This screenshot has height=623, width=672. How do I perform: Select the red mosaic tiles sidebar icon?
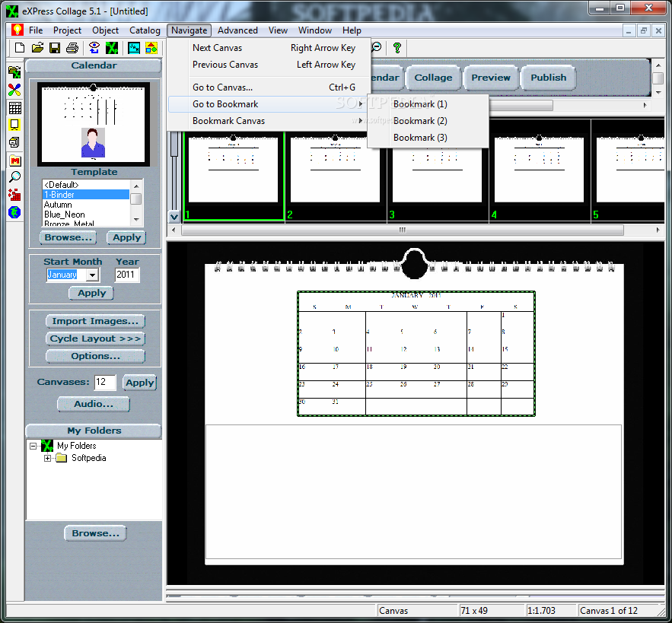coord(14,195)
